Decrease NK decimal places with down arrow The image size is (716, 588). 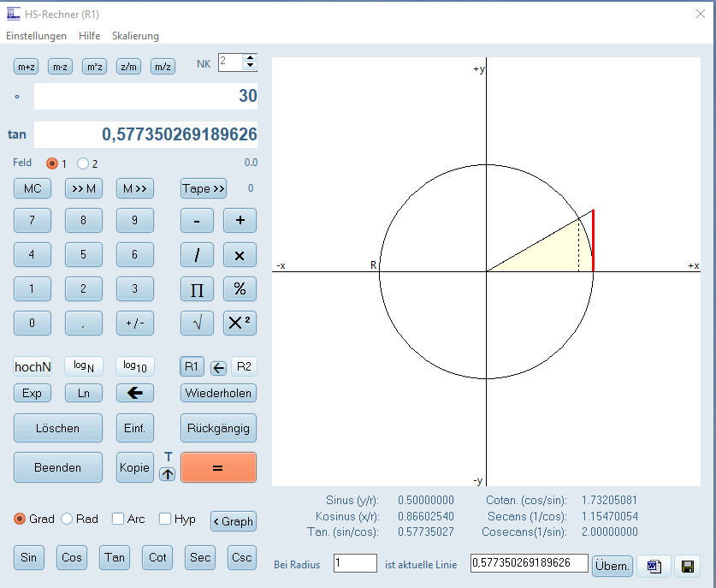click(250, 66)
